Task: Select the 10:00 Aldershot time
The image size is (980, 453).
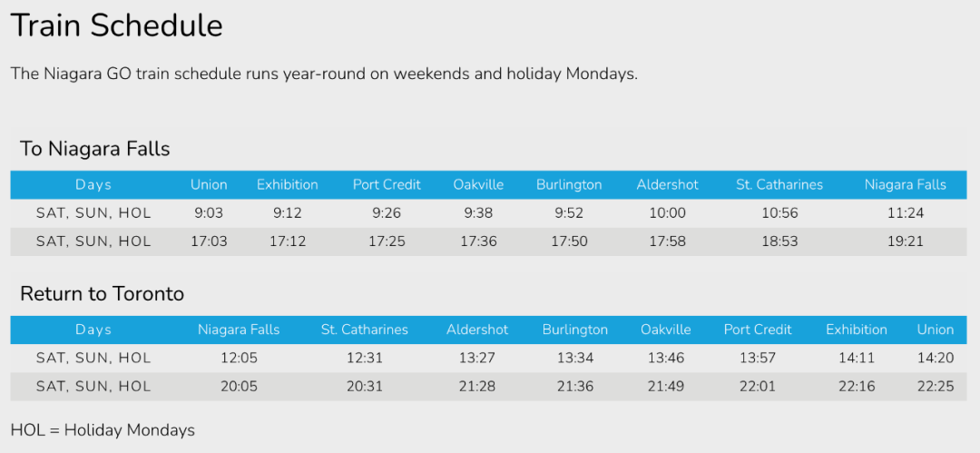Action: click(668, 213)
